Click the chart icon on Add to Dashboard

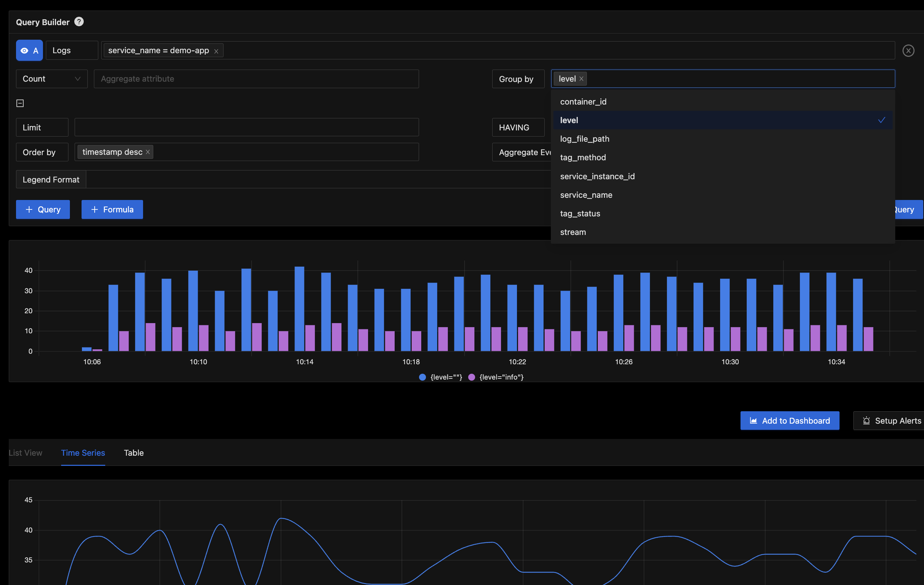pyautogui.click(x=753, y=420)
